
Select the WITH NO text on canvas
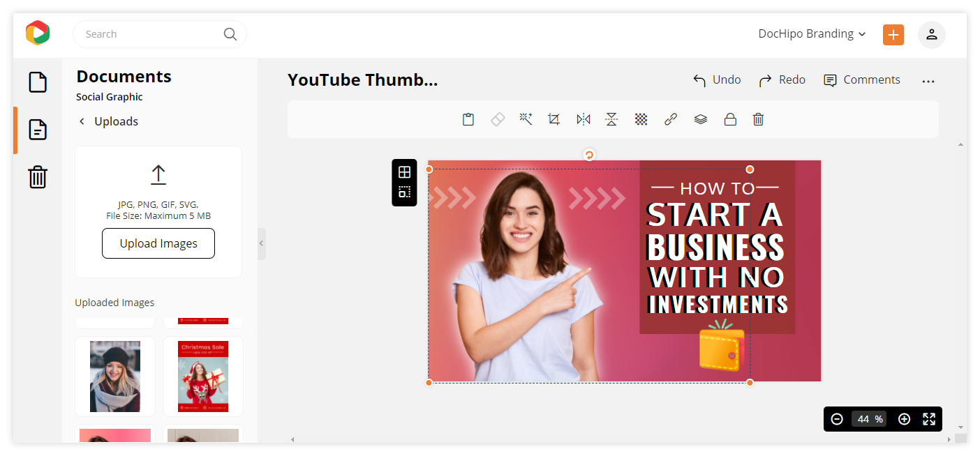pyautogui.click(x=716, y=278)
